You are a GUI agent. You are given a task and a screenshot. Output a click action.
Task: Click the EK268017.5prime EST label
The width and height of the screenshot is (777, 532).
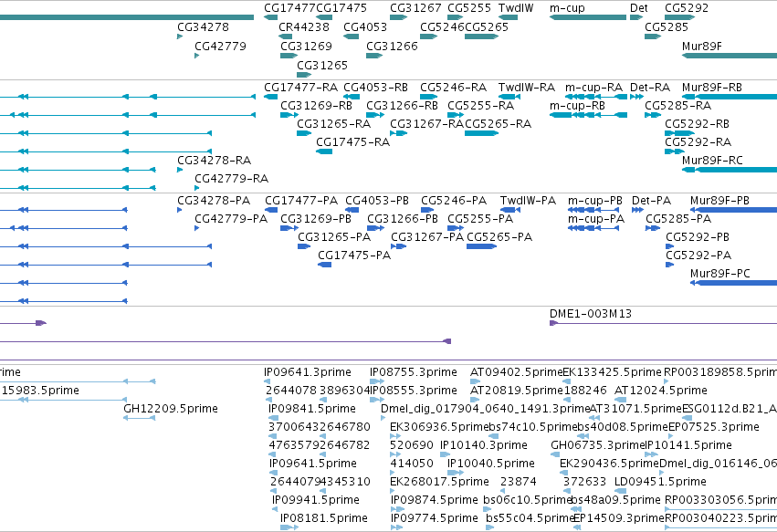click(439, 482)
